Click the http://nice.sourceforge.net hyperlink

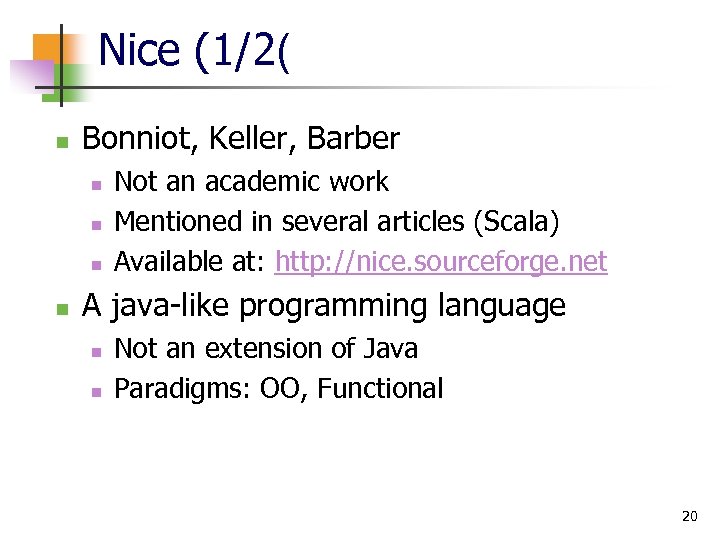[441, 262]
